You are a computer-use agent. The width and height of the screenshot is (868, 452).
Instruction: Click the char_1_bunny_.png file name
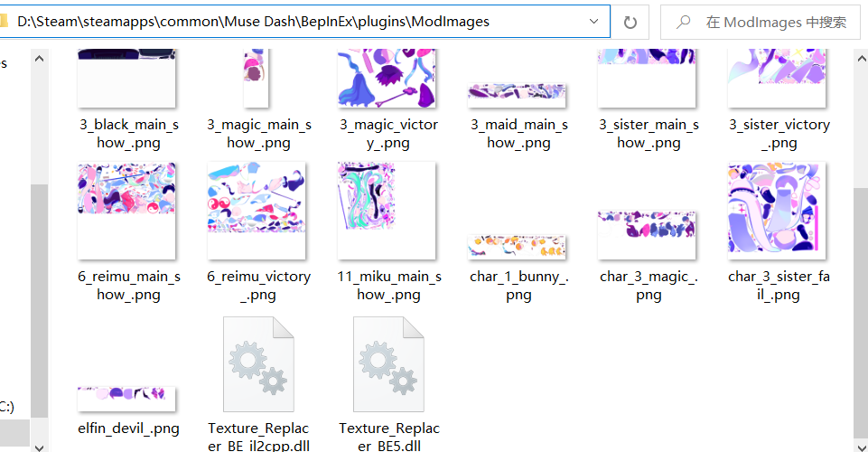point(518,286)
